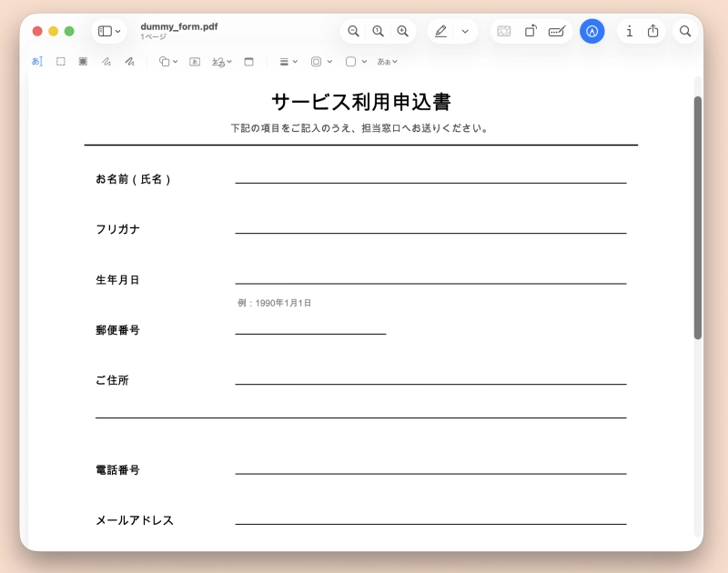This screenshot has height=573, width=728.
Task: Open the shape line style dropdown
Action: pyautogui.click(x=288, y=61)
